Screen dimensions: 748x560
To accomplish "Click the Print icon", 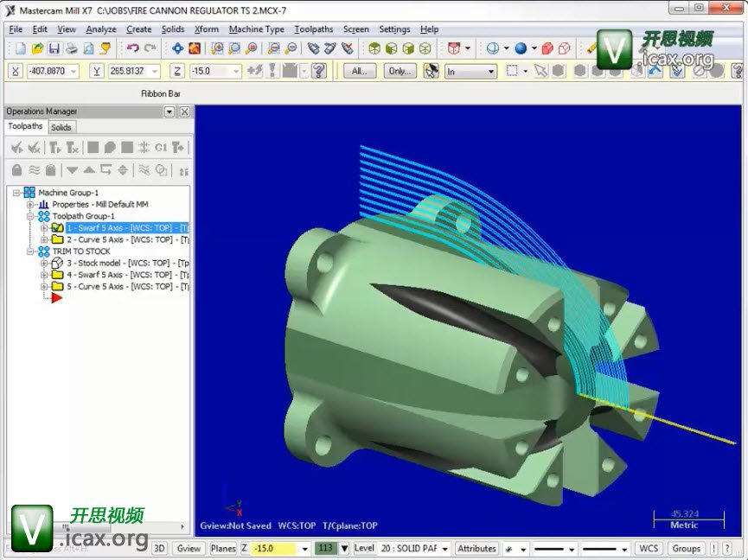I will (71, 48).
